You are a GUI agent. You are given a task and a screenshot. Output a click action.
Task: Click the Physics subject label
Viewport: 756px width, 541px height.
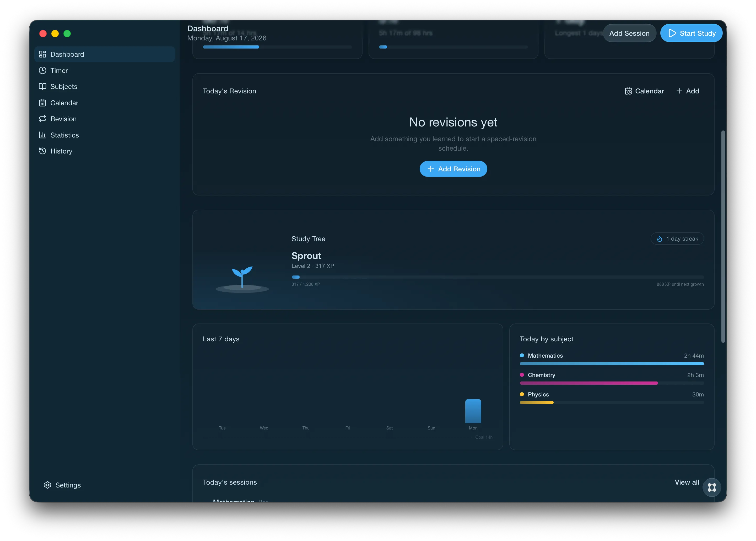(538, 394)
